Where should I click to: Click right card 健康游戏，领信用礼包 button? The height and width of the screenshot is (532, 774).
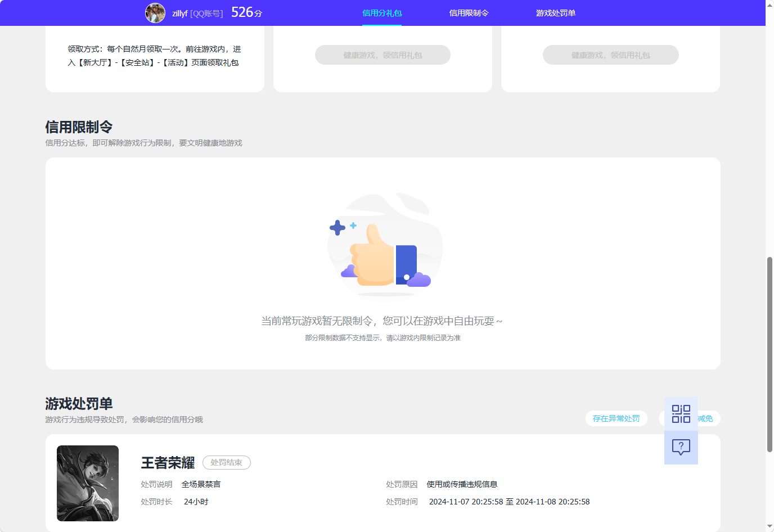coord(610,55)
